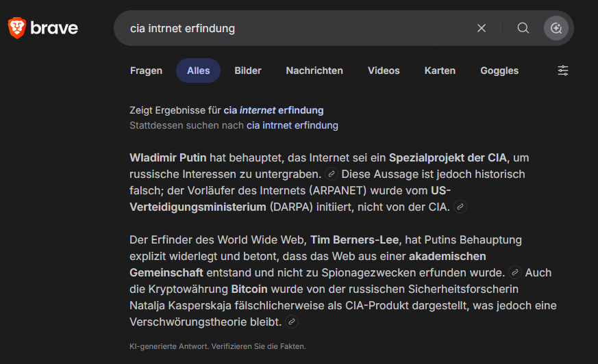Click the disclaimer 'KI-generierte Antwort. Verifizieren Sie die Fakten.'

pos(218,346)
